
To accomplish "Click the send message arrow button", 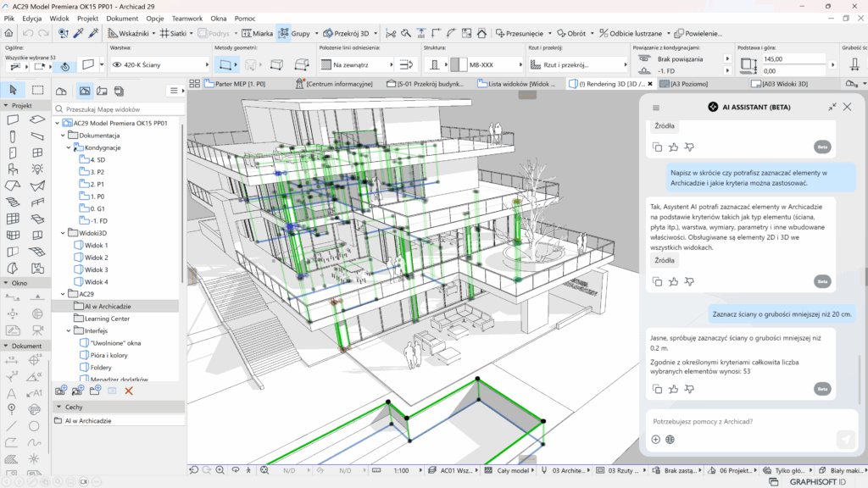I will 845,439.
